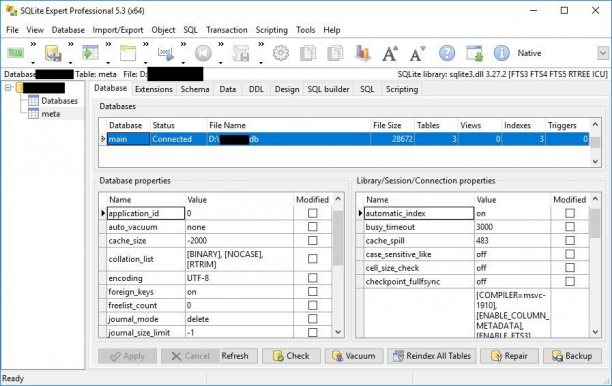Switch to the SQL builder tab
This screenshot has height=386, width=612.
click(x=328, y=89)
